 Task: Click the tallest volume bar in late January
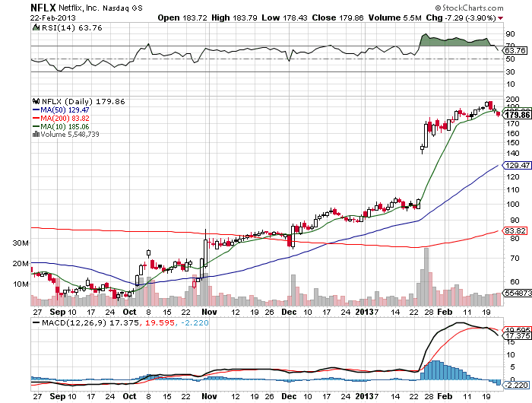[x=426, y=277]
